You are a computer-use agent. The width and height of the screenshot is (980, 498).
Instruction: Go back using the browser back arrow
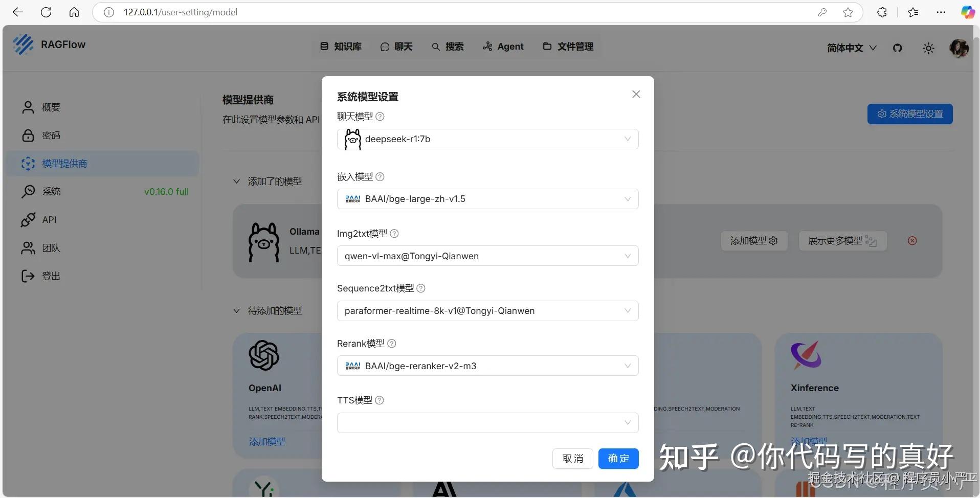pyautogui.click(x=18, y=12)
